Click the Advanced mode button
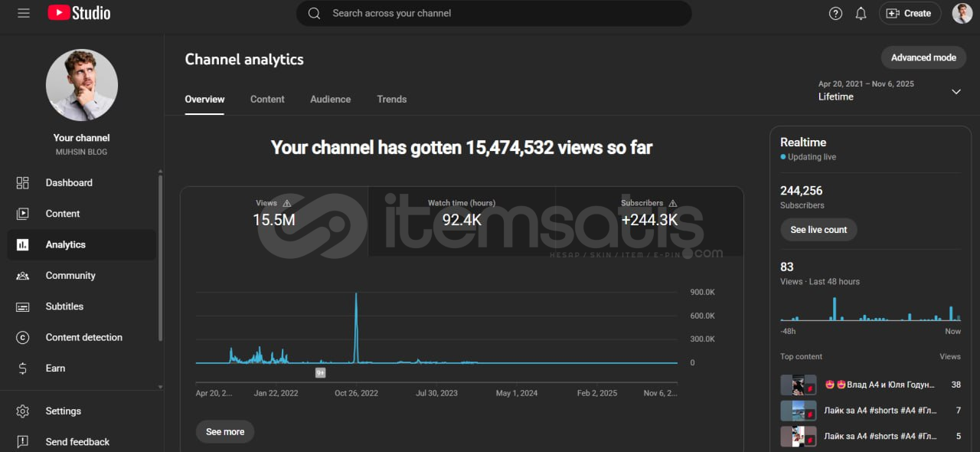 point(923,57)
